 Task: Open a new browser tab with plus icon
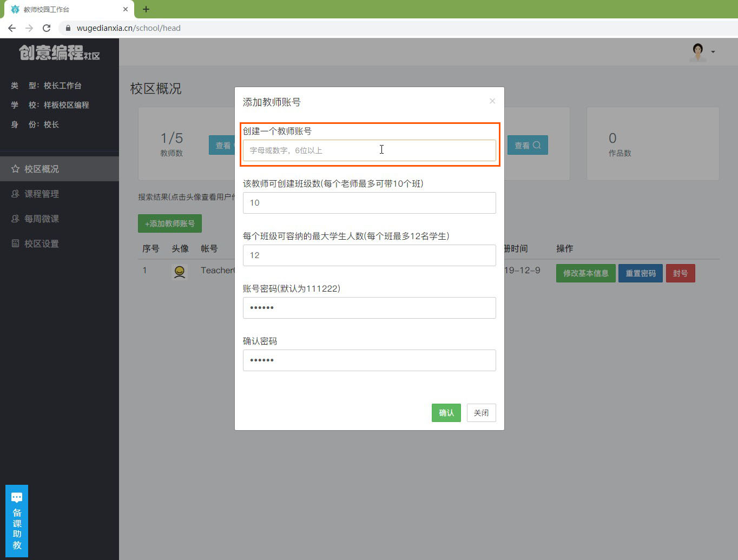click(146, 9)
